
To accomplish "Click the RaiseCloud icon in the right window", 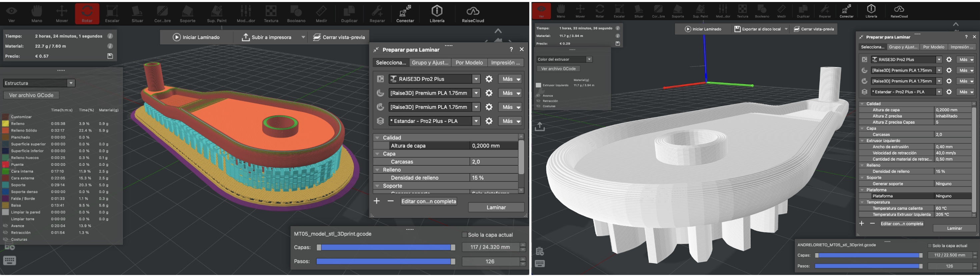I will point(899,11).
